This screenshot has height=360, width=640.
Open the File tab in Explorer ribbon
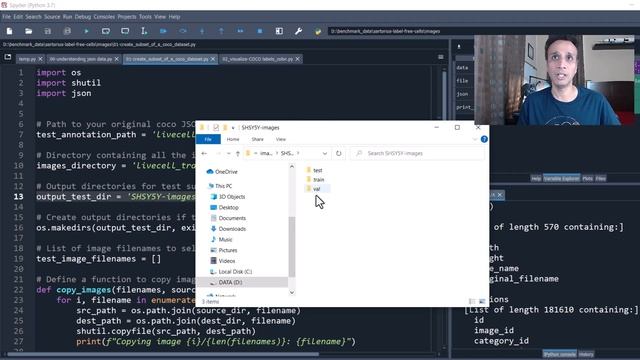point(208,139)
